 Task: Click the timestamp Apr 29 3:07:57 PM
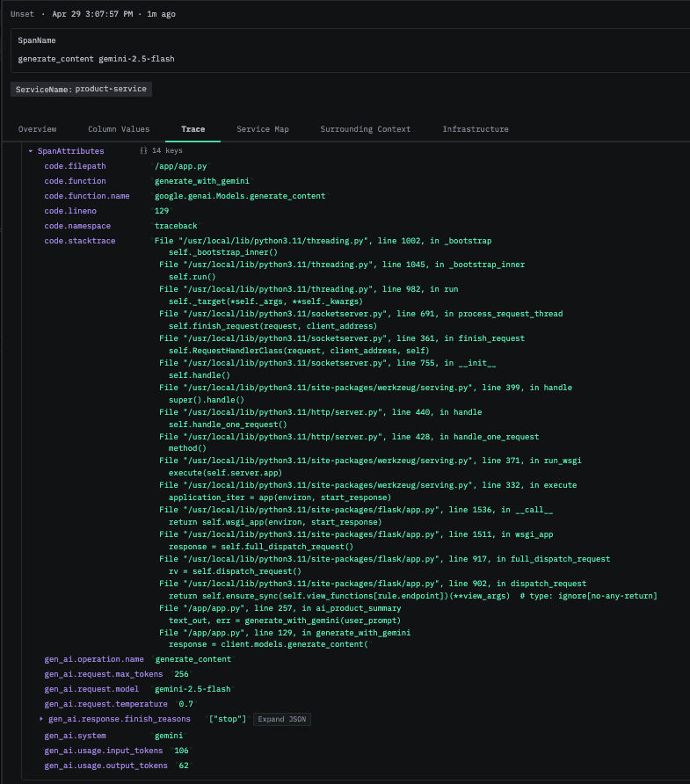(x=92, y=14)
